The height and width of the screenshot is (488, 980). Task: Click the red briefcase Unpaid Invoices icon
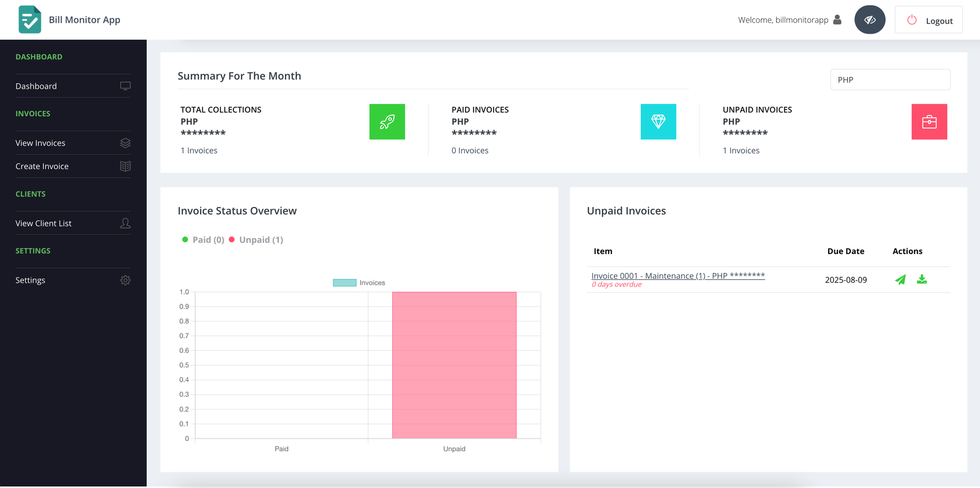point(929,122)
